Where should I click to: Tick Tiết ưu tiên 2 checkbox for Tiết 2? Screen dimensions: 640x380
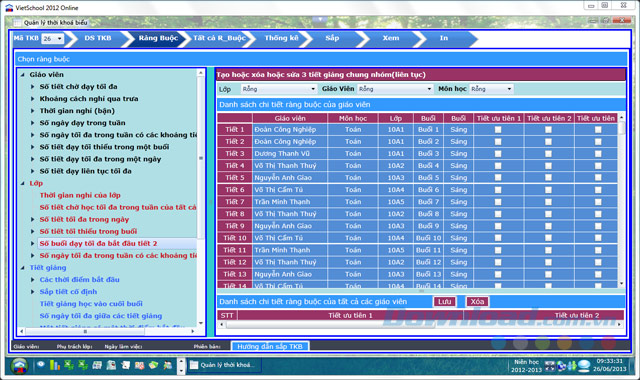(548, 142)
